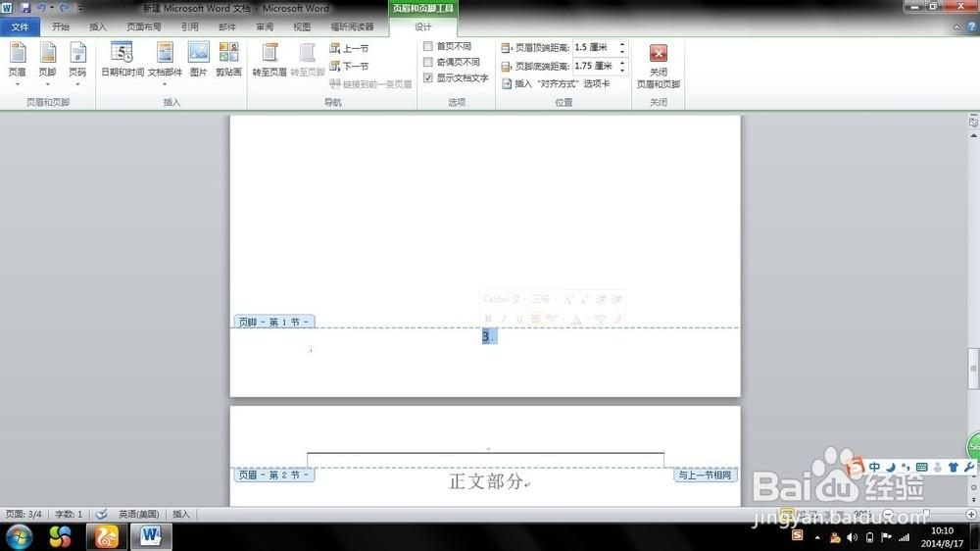Insert a 图片 (Picture) in header
The height and width of the screenshot is (551, 980).
pos(199,59)
